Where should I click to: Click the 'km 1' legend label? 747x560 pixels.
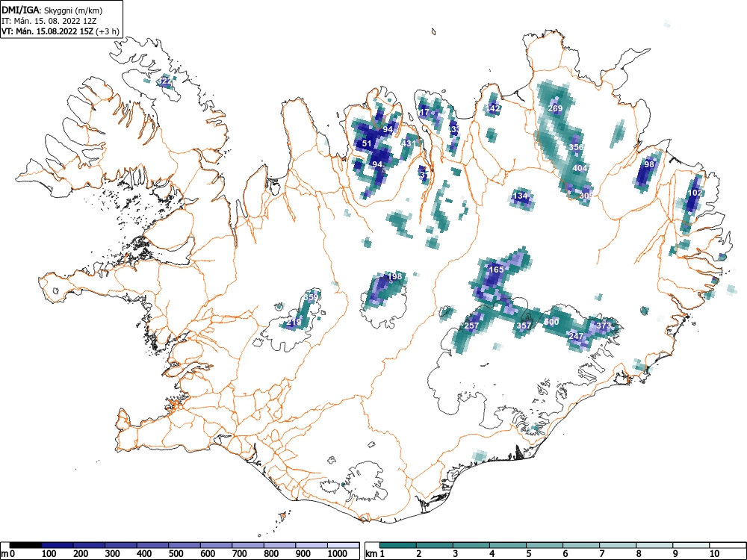(x=375, y=554)
